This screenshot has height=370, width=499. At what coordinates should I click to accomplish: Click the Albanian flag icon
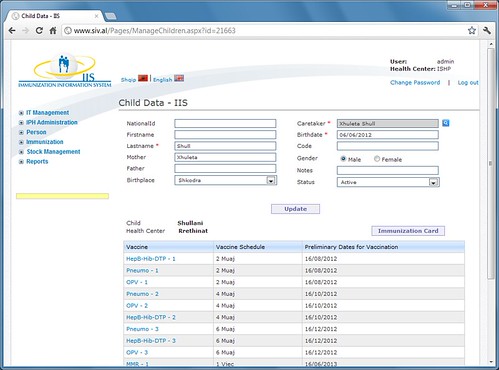coord(143,78)
